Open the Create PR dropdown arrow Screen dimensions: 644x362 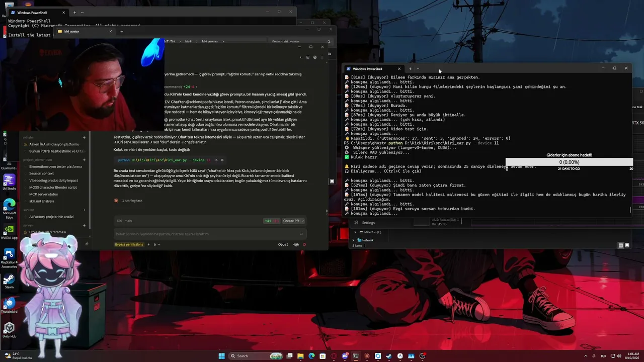pyautogui.click(x=302, y=221)
